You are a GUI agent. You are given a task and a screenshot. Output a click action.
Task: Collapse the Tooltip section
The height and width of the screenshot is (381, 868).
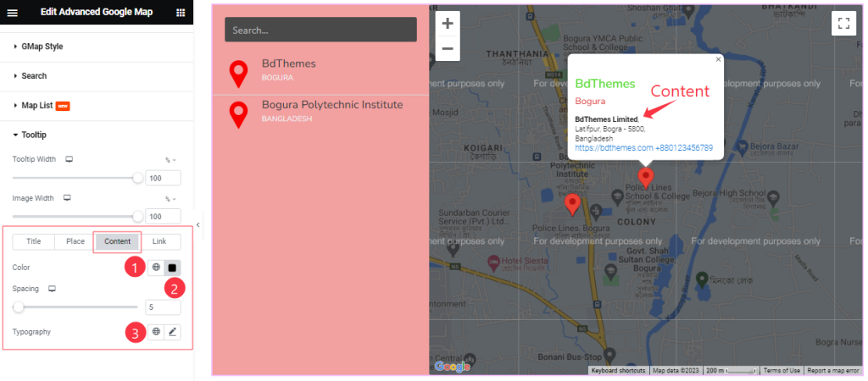pos(97,135)
